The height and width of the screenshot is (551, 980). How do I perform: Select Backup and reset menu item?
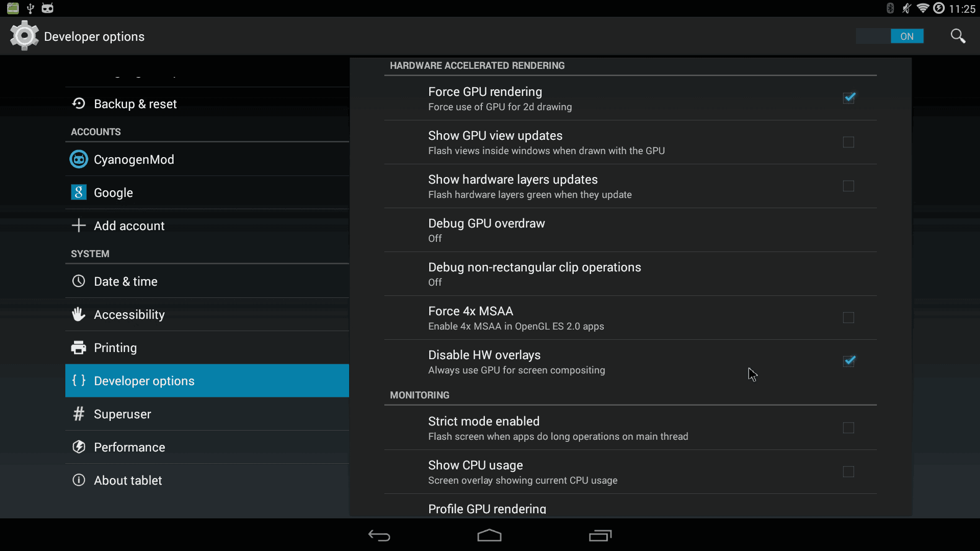pyautogui.click(x=135, y=104)
